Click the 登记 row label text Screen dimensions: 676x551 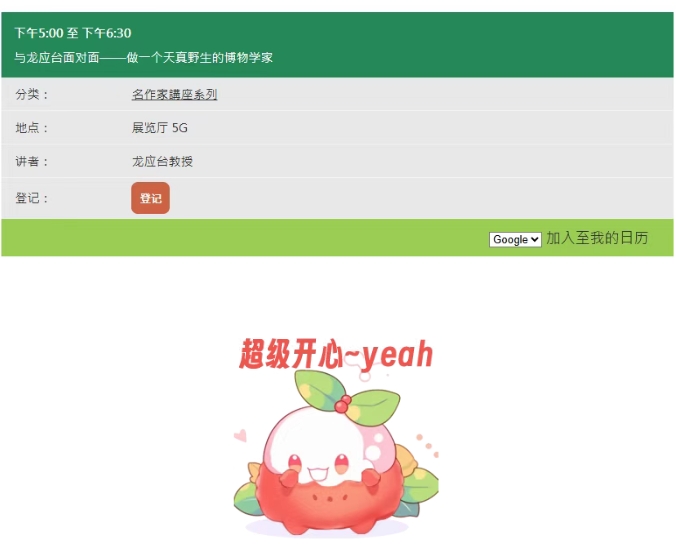point(31,198)
